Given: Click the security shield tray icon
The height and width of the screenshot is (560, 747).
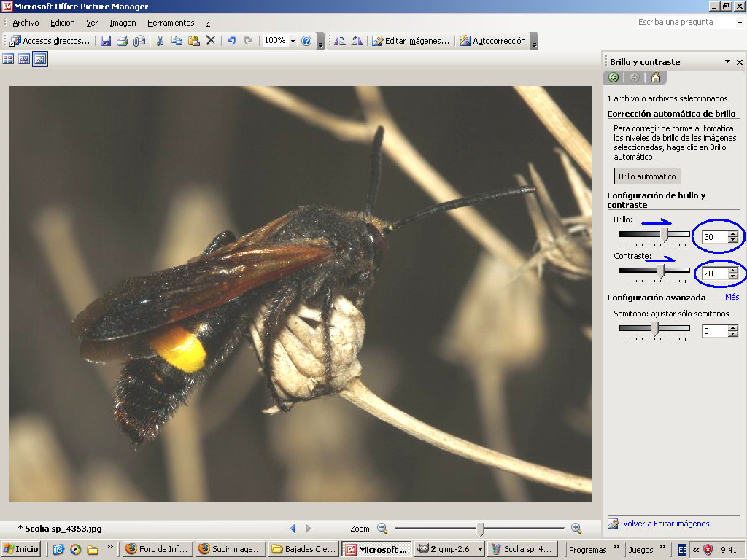Looking at the screenshot, I should pos(708,550).
